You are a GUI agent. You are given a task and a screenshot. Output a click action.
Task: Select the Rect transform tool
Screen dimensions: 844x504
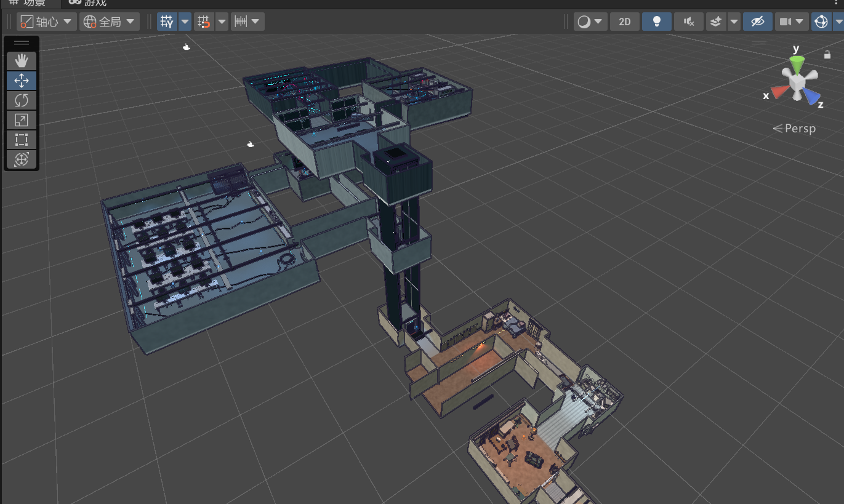click(22, 140)
